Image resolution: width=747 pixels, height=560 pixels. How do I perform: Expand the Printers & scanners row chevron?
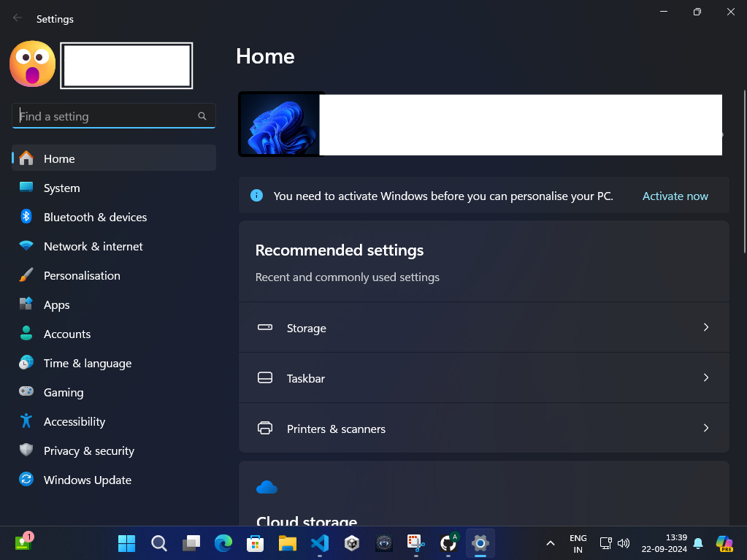point(706,428)
